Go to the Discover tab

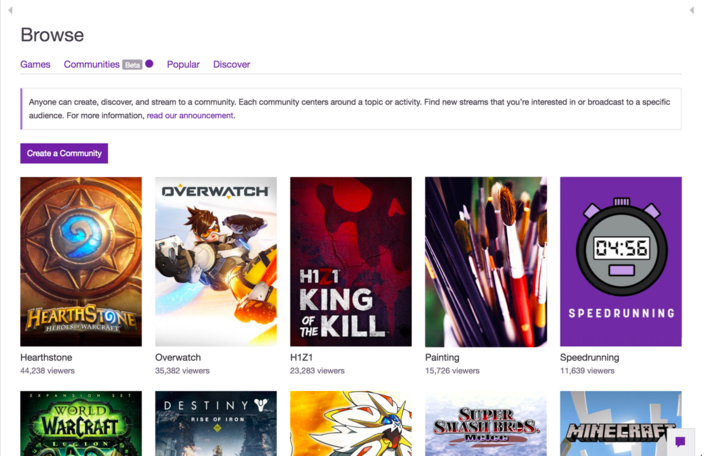tap(231, 64)
